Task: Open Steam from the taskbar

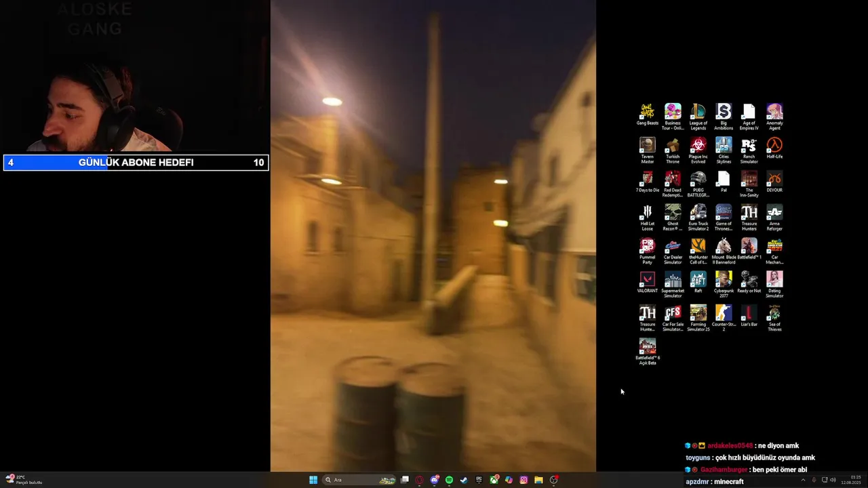Action: (464, 480)
